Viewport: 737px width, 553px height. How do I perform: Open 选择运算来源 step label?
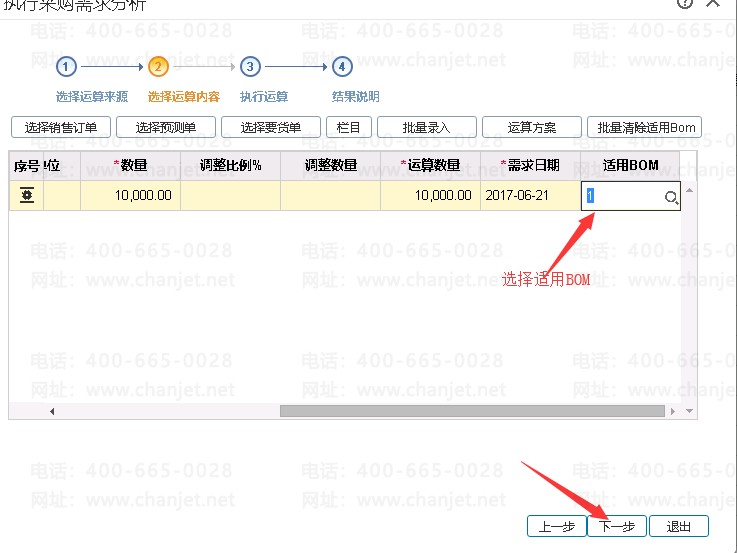pyautogui.click(x=92, y=97)
